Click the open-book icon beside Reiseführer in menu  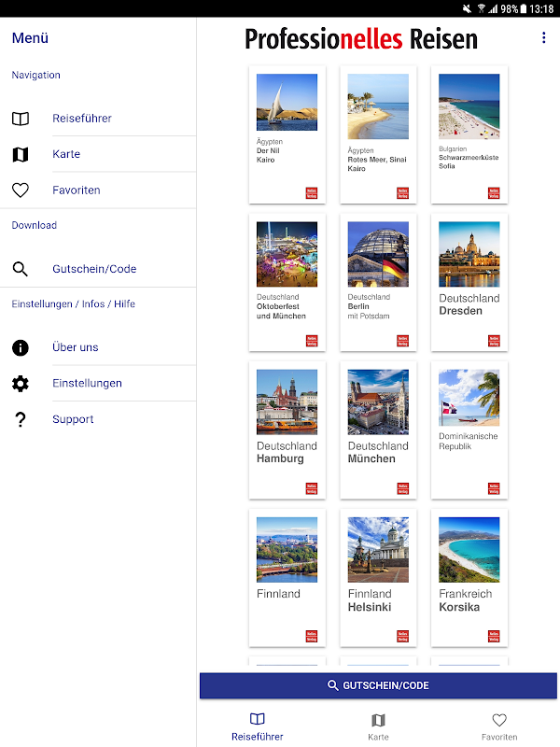click(x=20, y=119)
